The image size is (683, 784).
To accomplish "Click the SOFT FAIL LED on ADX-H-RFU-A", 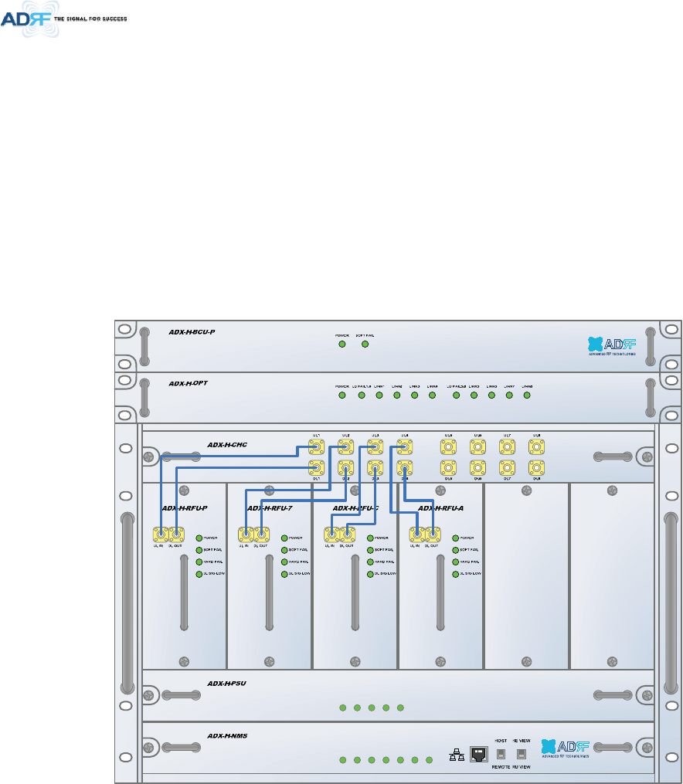I will click(x=456, y=550).
